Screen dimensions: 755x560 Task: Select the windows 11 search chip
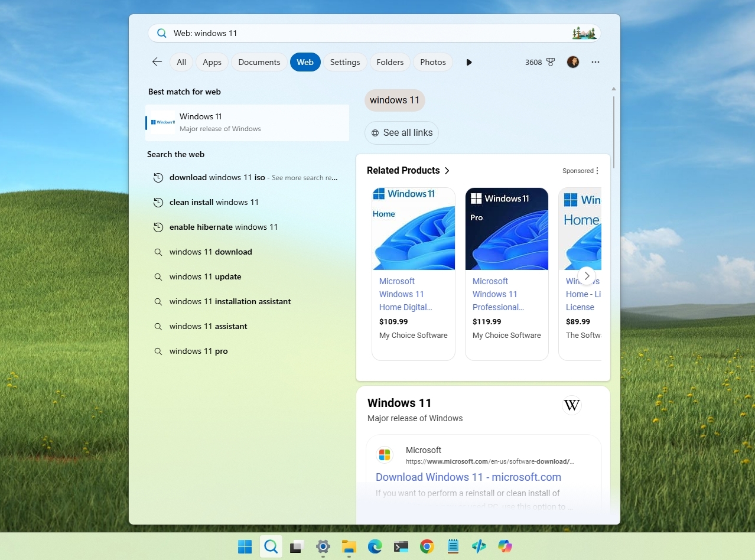click(x=395, y=100)
